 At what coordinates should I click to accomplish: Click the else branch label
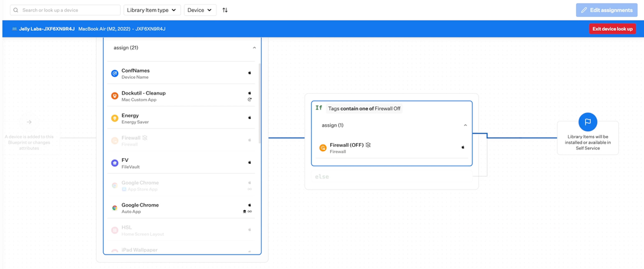pos(322,177)
